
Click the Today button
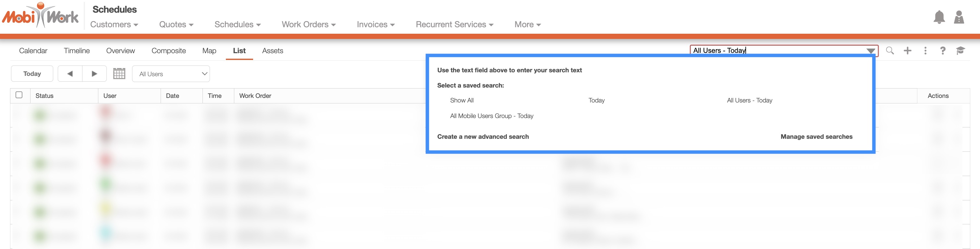(32, 74)
